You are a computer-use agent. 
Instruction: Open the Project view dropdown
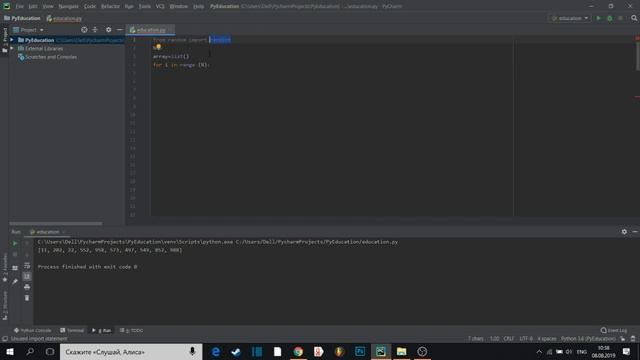(28, 30)
